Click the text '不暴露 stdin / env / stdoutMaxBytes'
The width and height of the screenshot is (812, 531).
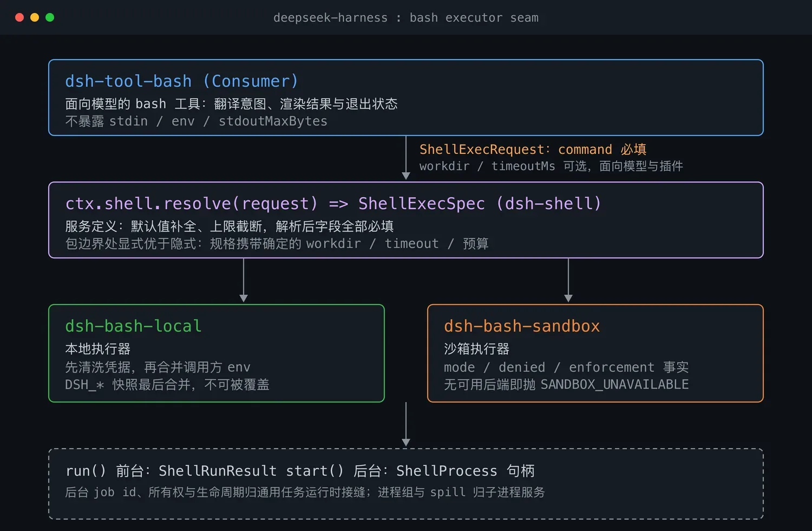pos(196,121)
